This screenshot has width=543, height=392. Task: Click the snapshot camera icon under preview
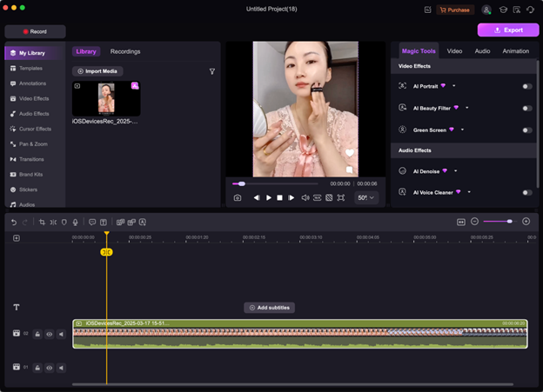pyautogui.click(x=238, y=197)
